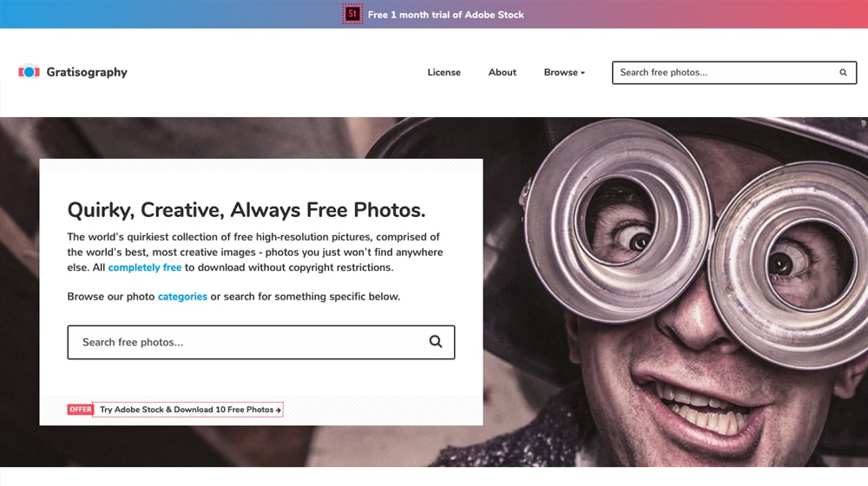868x486 pixels.
Task: Click the red OFFER badge
Action: tap(80, 410)
